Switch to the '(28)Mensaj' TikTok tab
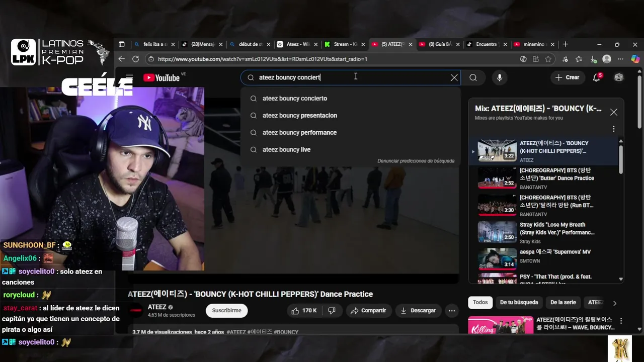644x362 pixels. point(202,44)
